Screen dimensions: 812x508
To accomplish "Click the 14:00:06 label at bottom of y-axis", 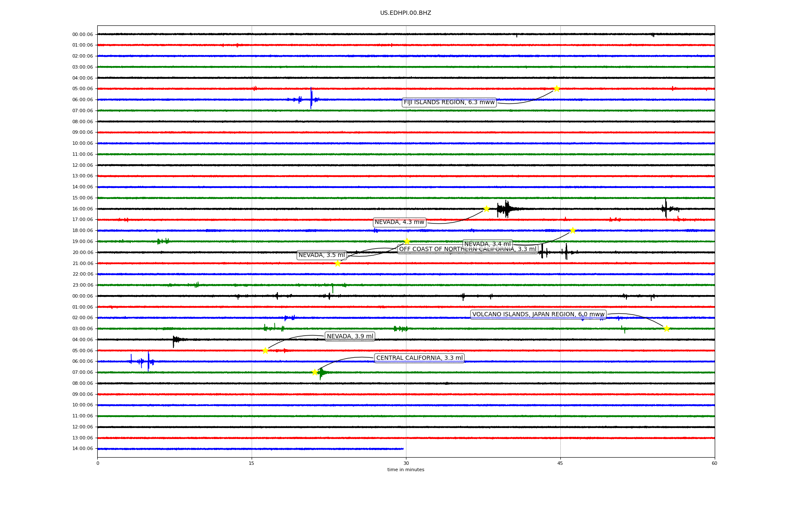I will pos(82,449).
